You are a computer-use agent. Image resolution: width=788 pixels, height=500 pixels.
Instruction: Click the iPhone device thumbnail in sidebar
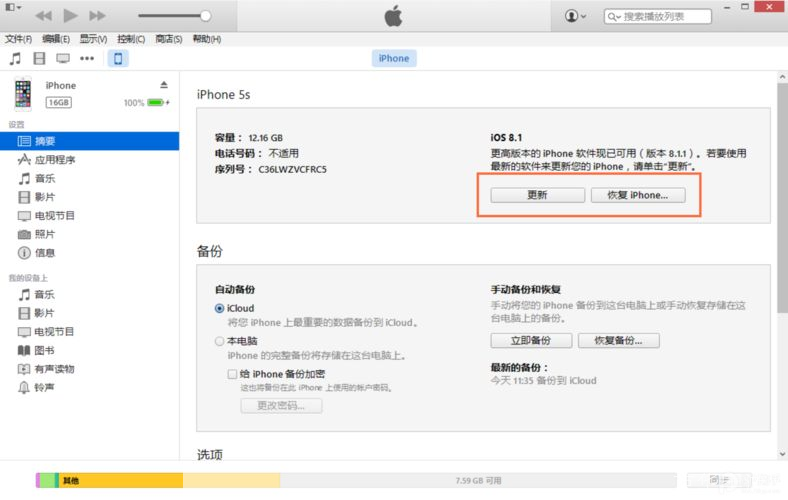tap(23, 94)
